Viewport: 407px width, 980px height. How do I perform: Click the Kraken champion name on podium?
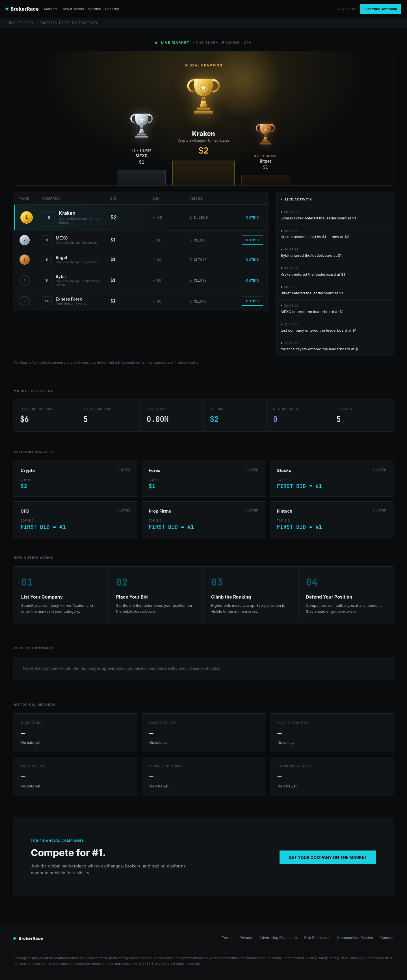point(203,133)
